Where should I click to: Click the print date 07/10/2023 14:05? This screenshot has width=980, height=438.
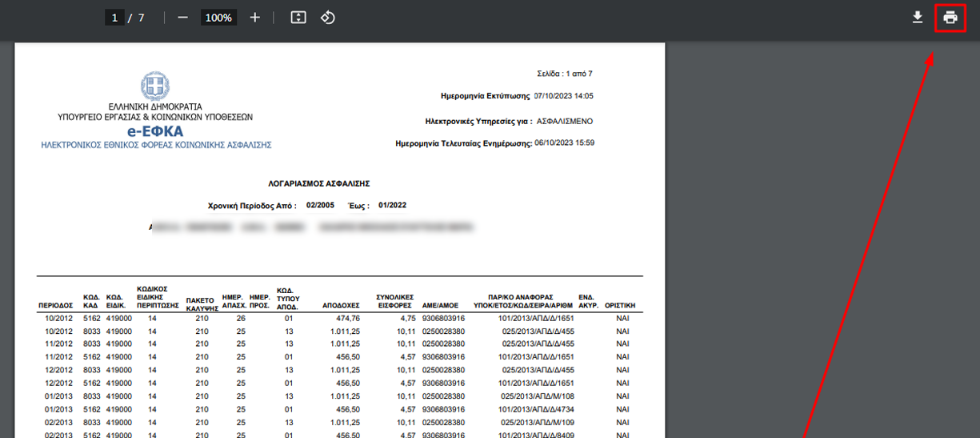click(563, 96)
